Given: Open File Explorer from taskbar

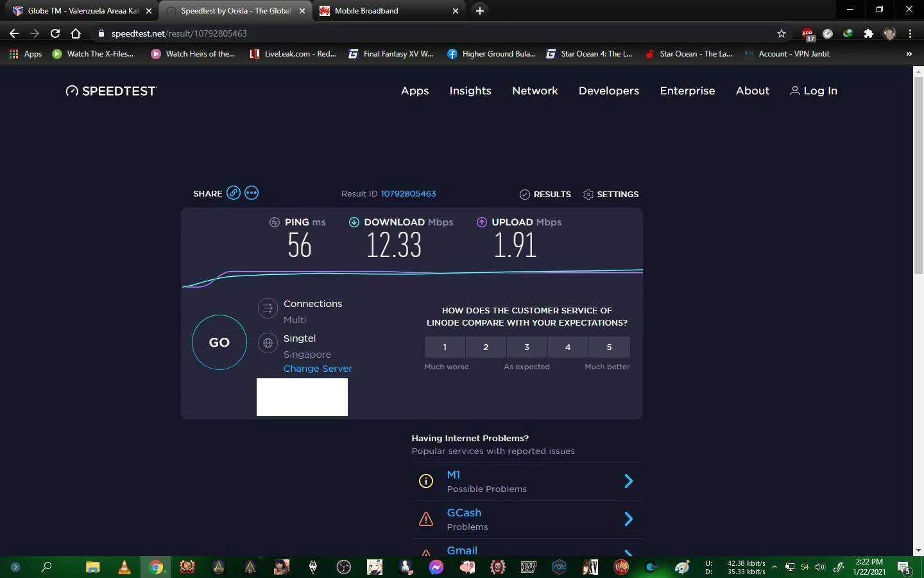Looking at the screenshot, I should (x=93, y=567).
